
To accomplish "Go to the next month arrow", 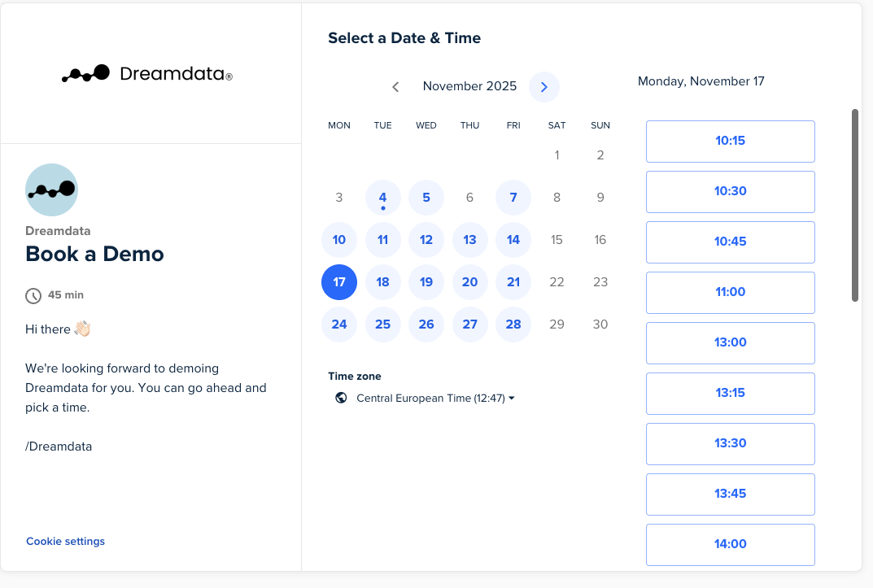I will tap(543, 87).
